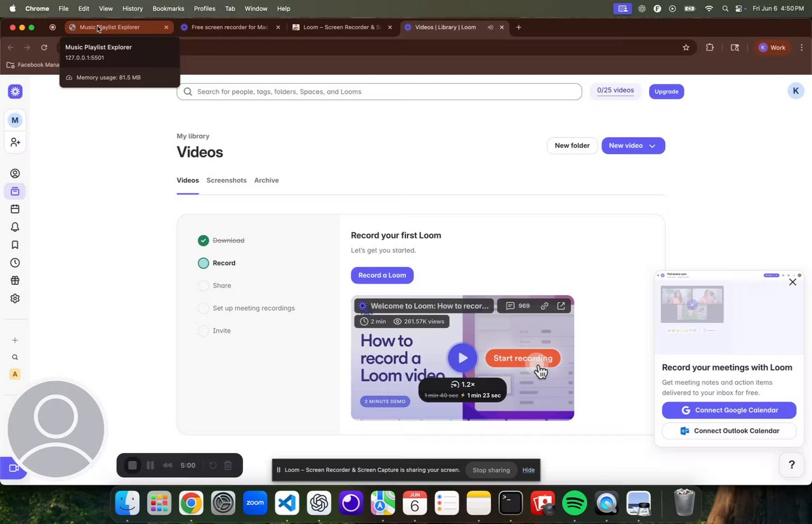812x524 pixels.
Task: Select the Library icon in sidebar
Action: tap(15, 191)
